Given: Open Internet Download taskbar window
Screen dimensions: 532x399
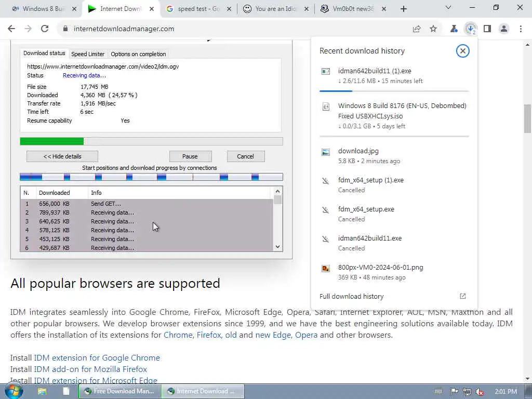Looking at the screenshot, I should click(203, 391).
